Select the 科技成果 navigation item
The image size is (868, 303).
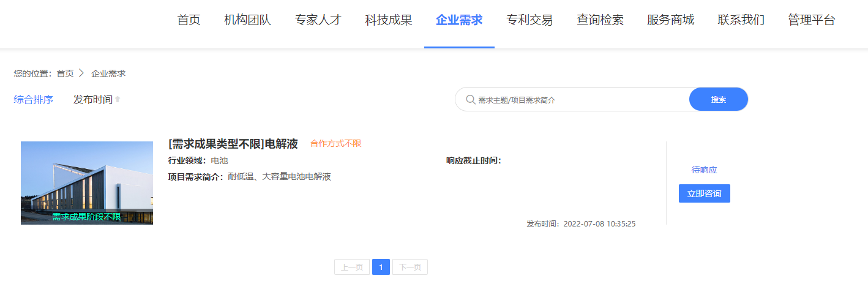click(x=389, y=20)
